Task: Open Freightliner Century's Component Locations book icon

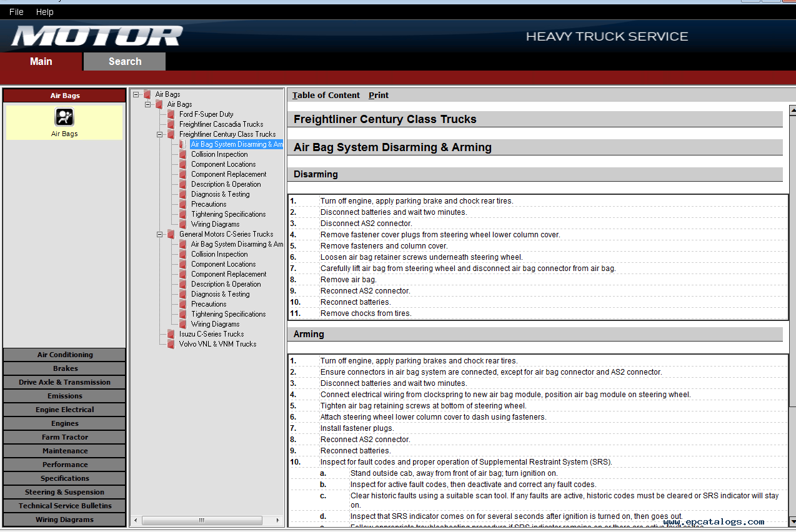Action: point(182,164)
